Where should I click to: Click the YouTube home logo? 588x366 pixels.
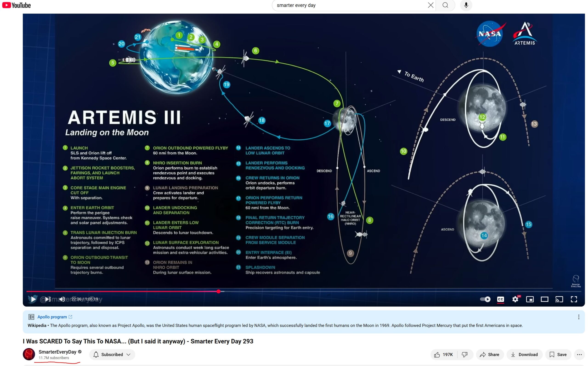[x=17, y=5]
